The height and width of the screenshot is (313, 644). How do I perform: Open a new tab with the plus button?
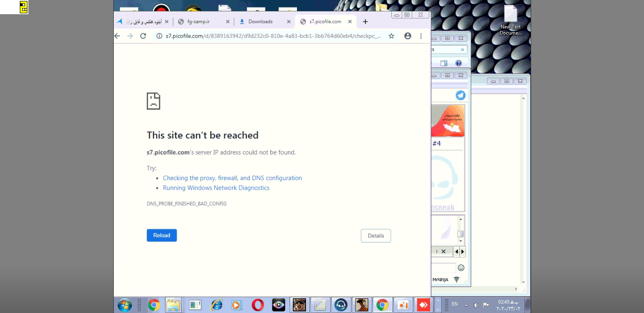click(365, 22)
